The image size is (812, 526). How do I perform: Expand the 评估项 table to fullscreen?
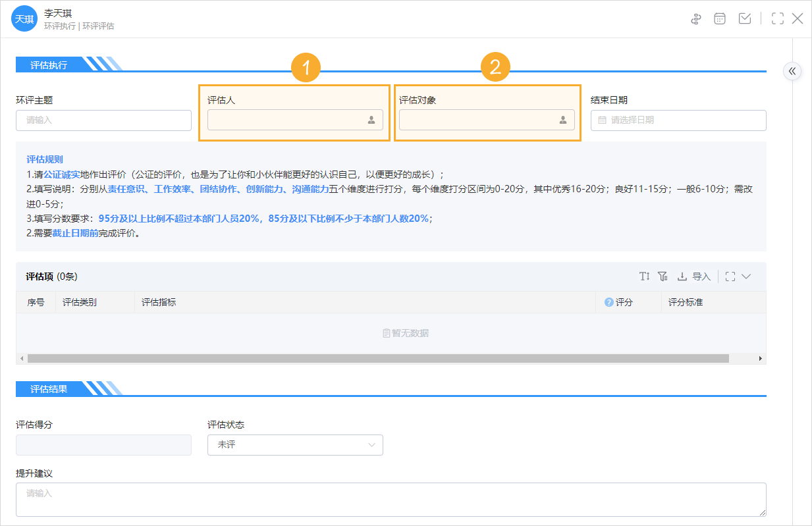point(730,276)
